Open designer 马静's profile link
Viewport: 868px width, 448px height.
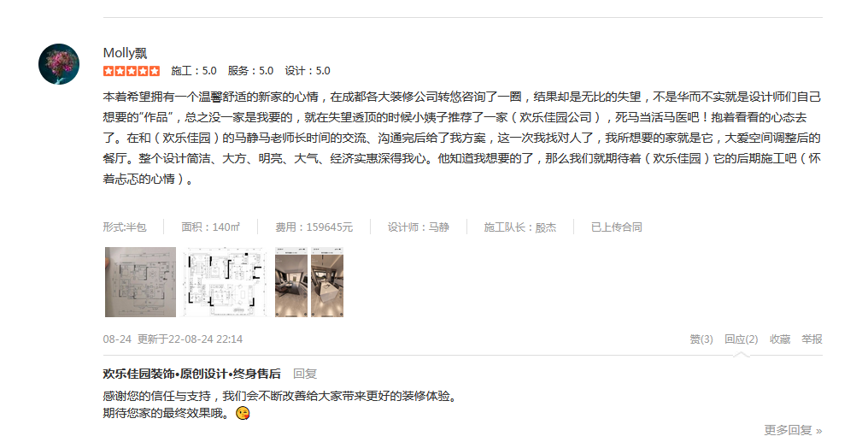[x=439, y=227]
